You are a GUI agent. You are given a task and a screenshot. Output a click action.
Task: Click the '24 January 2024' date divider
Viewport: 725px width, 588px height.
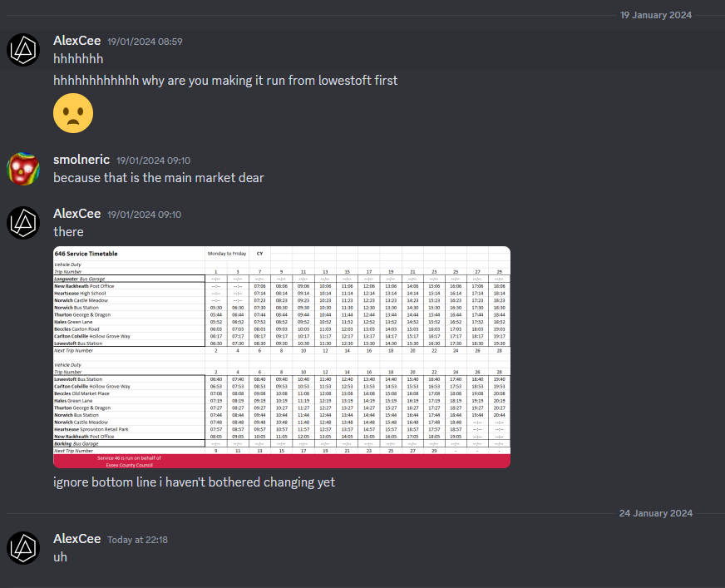656,513
